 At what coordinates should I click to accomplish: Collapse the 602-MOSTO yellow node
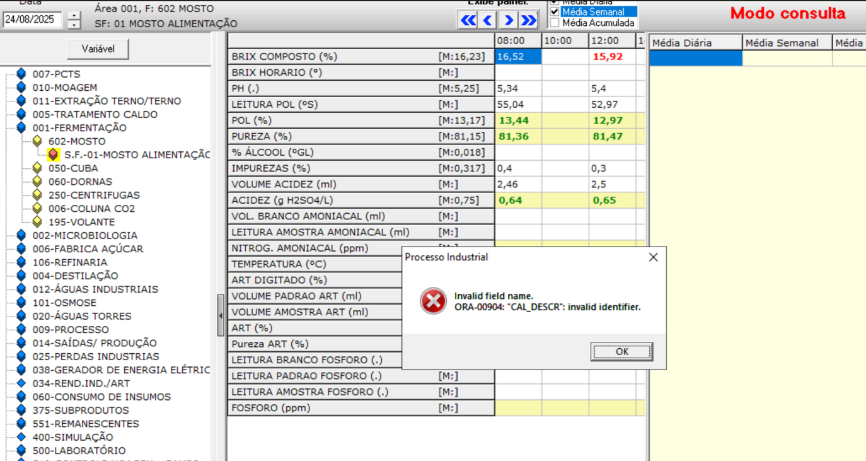click(37, 141)
